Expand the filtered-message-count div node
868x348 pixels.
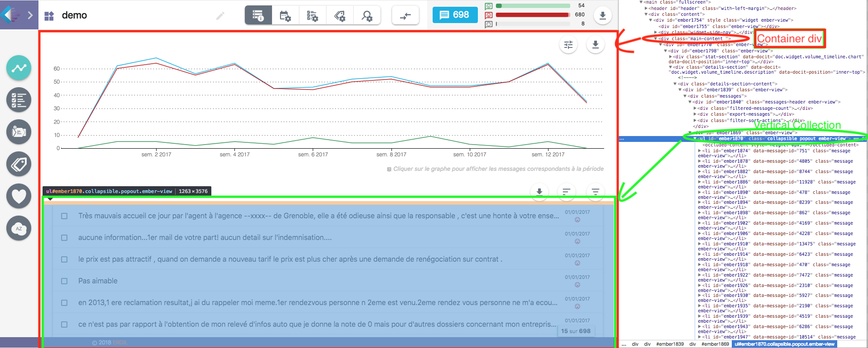click(x=695, y=108)
